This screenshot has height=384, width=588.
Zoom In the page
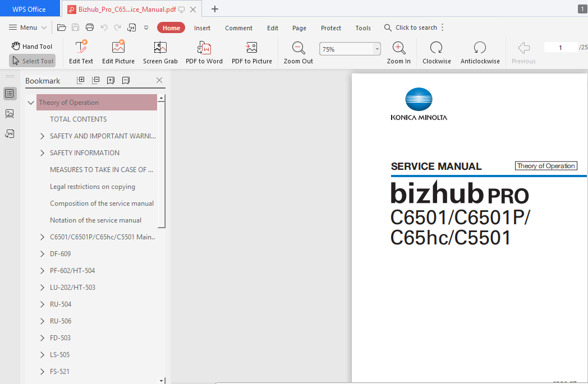pyautogui.click(x=398, y=53)
